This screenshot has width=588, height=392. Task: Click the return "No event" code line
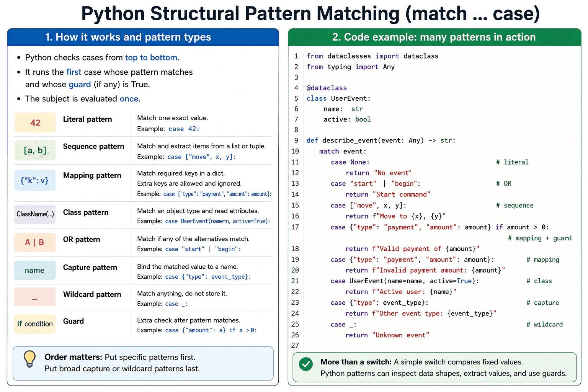(378, 173)
